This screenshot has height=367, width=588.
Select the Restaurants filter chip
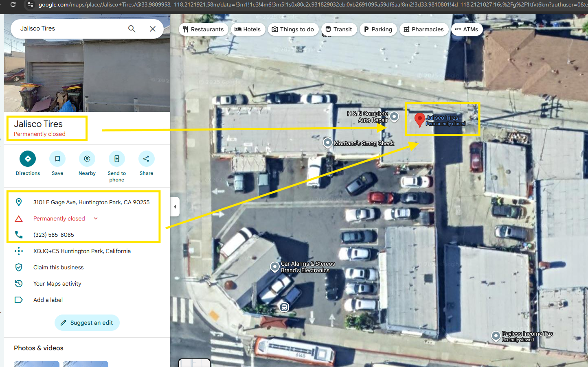203,29
